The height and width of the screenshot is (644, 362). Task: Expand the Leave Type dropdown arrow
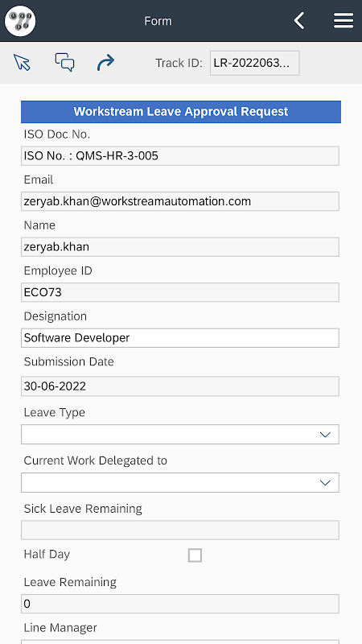(x=325, y=435)
